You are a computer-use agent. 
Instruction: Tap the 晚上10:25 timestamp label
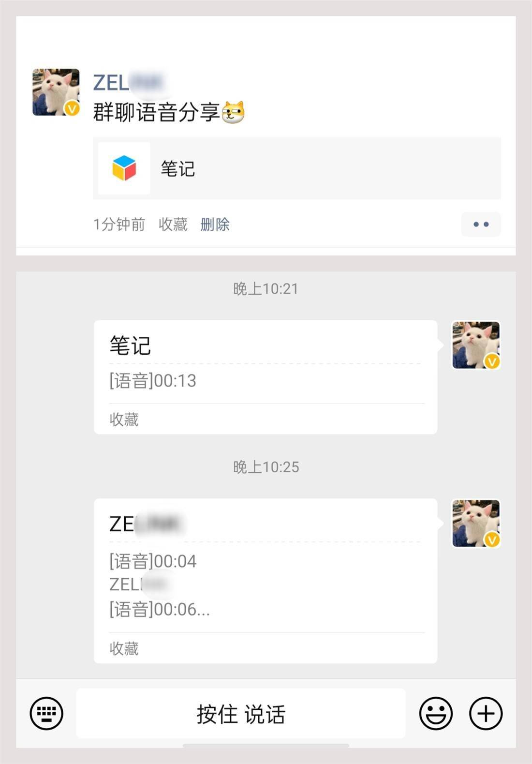tap(266, 467)
